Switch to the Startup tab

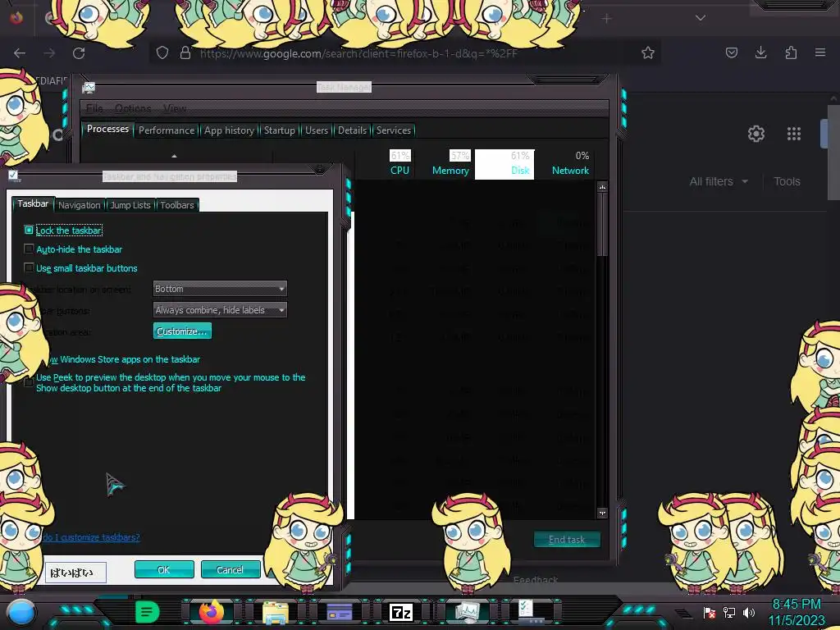click(x=279, y=130)
